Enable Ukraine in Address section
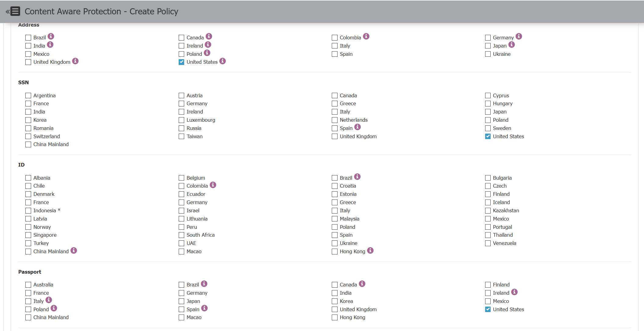Screen dimensions: 644x331 point(488,54)
